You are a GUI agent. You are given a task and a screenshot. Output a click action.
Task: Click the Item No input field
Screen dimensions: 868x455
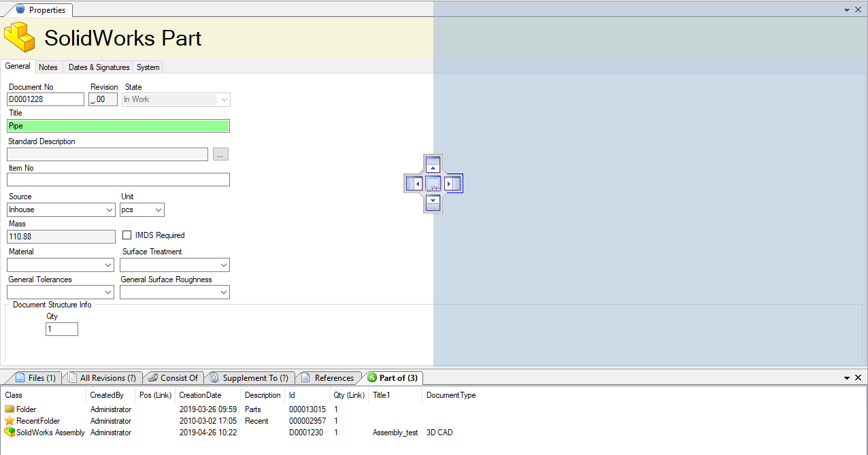click(118, 180)
